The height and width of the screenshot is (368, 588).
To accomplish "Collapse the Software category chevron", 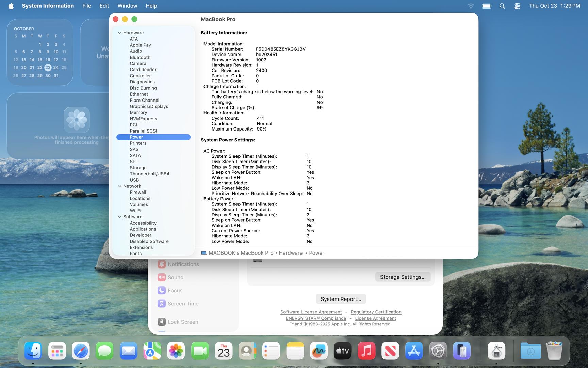I will 119,217.
